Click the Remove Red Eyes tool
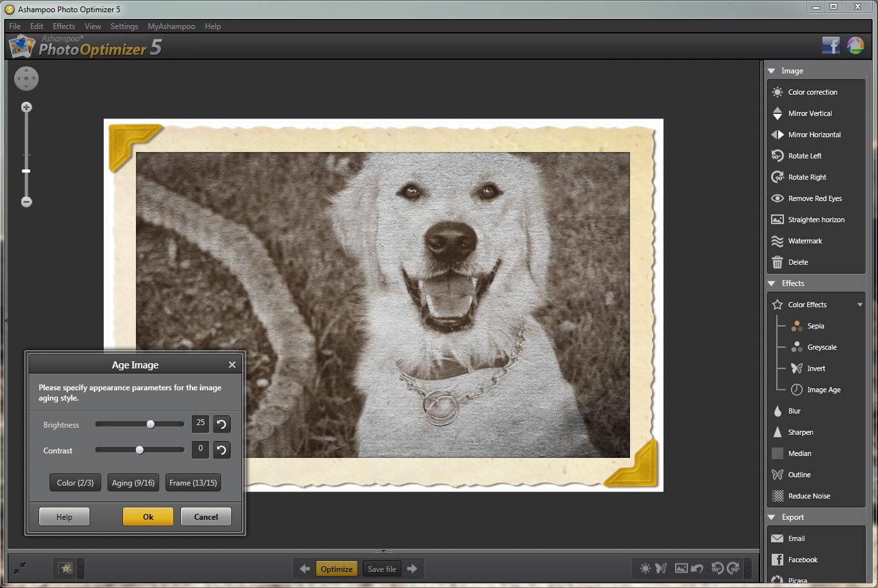878x588 pixels. pos(814,198)
